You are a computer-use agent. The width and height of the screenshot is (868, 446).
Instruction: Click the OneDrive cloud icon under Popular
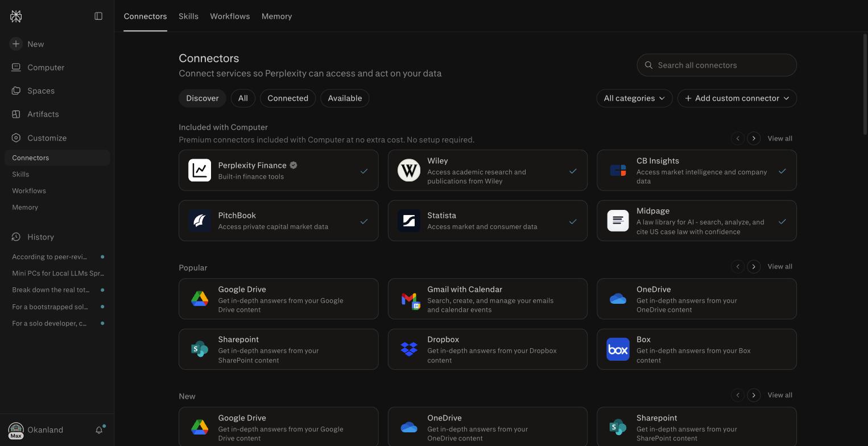(x=618, y=299)
